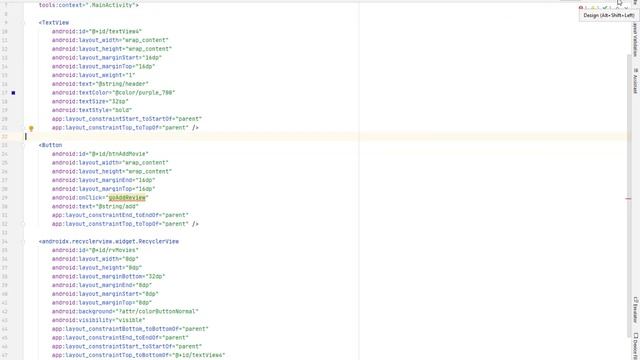
Task: Click the android:id rvMovies line
Action: [95, 250]
